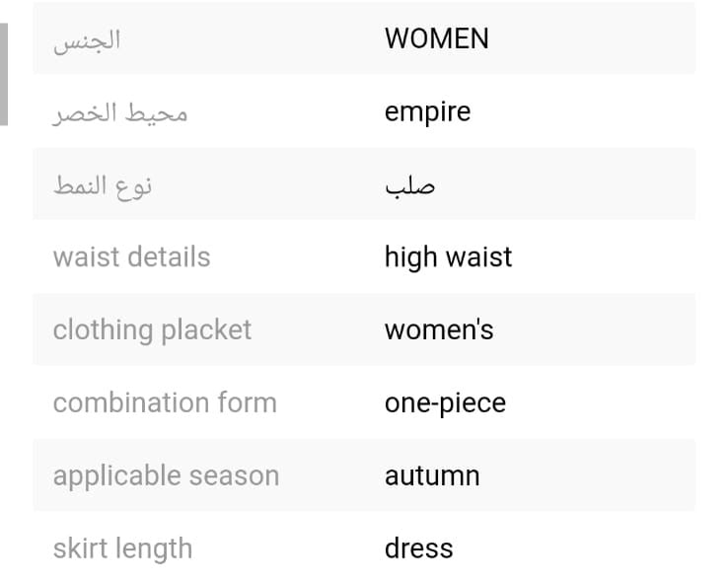This screenshot has height=582, width=728.
Task: Select the dress value text
Action: [x=418, y=548]
